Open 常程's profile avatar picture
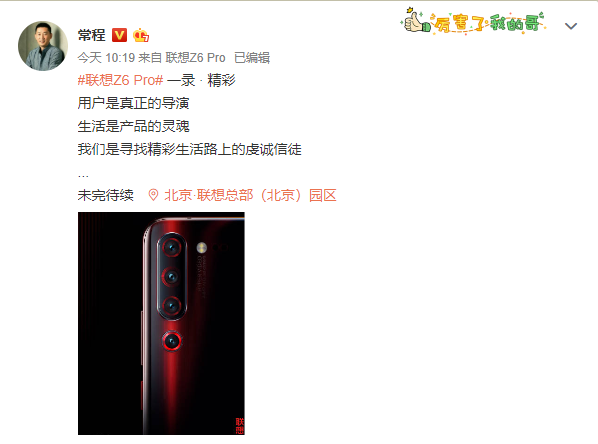 coord(43,46)
